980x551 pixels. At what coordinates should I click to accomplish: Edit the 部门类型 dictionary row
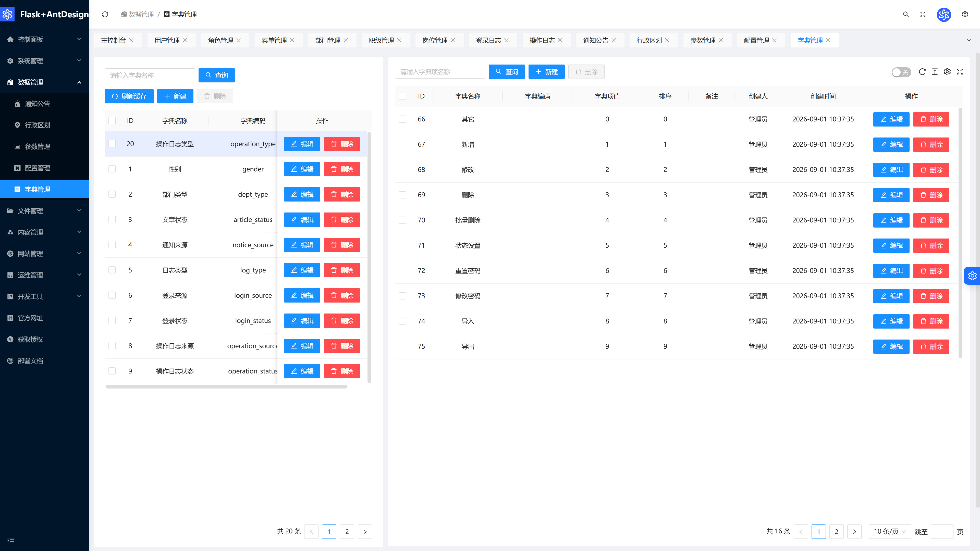tap(302, 194)
